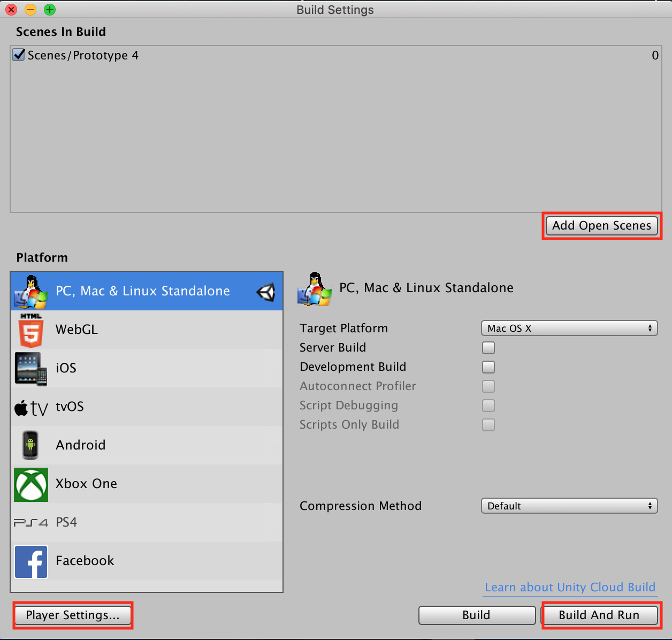Open the Compression Method dropdown showing Default
Image resolution: width=672 pixels, height=640 pixels.
(x=569, y=506)
